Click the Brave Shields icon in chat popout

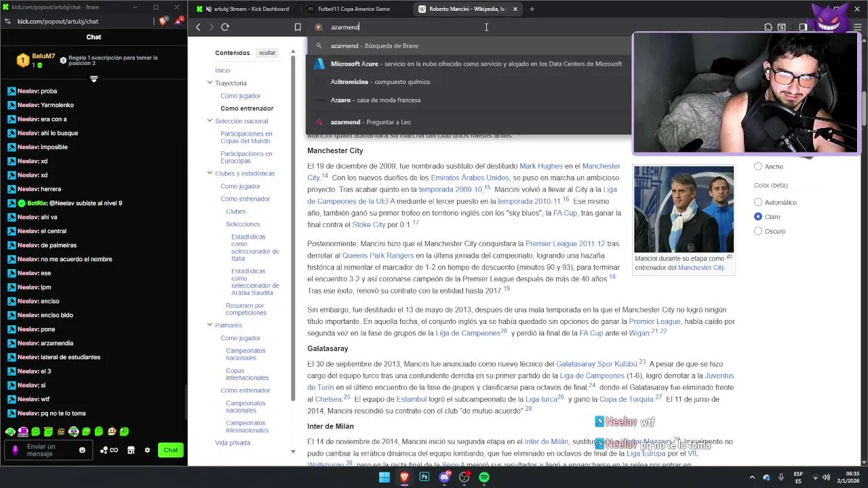click(x=163, y=21)
